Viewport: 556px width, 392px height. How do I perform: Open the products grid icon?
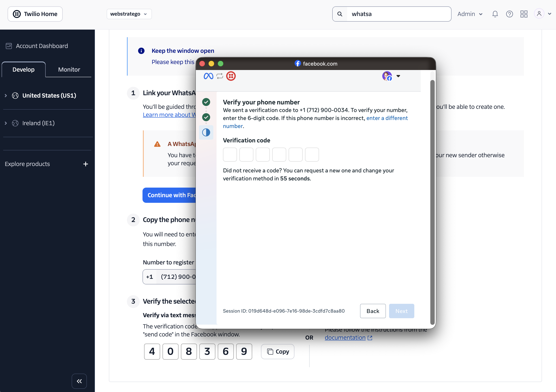524,14
